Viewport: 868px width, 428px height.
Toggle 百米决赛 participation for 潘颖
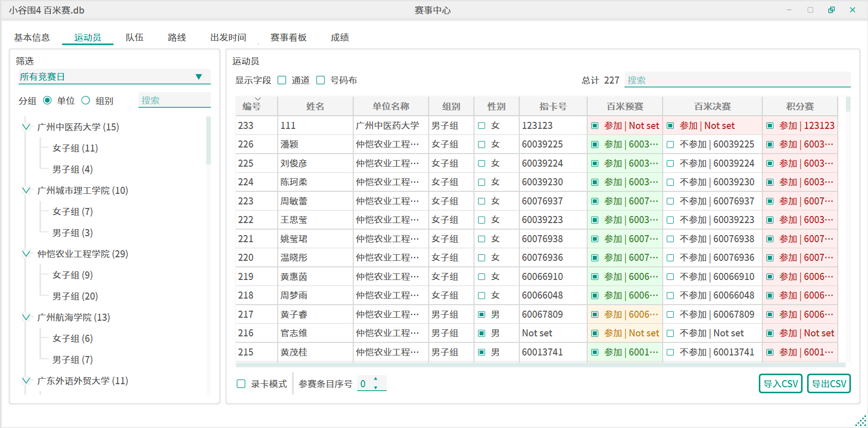tap(670, 145)
